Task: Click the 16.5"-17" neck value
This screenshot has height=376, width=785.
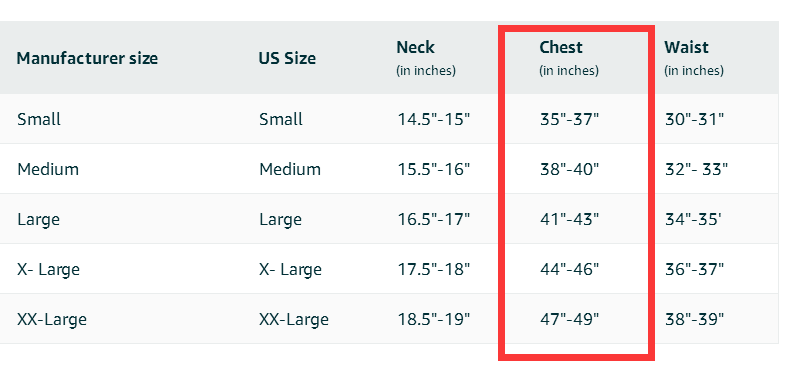Action: [434, 219]
